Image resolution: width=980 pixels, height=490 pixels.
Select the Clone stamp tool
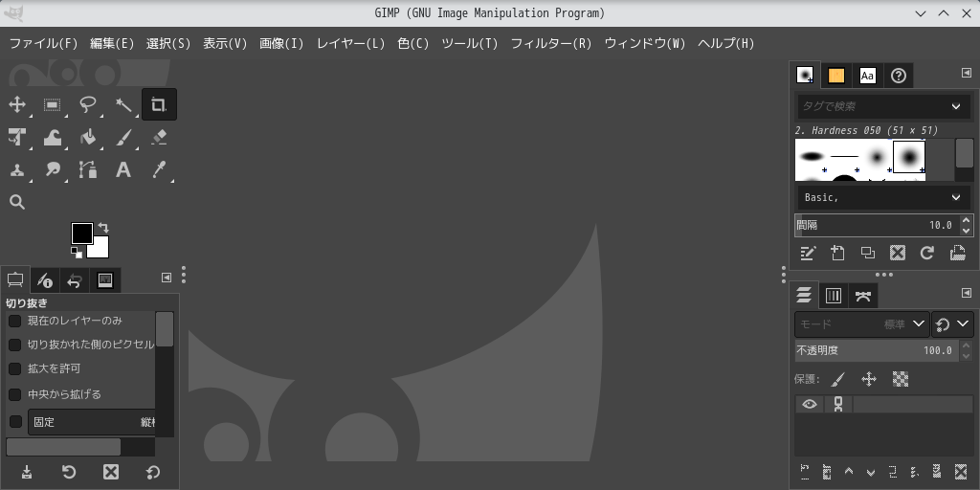pos(17,169)
